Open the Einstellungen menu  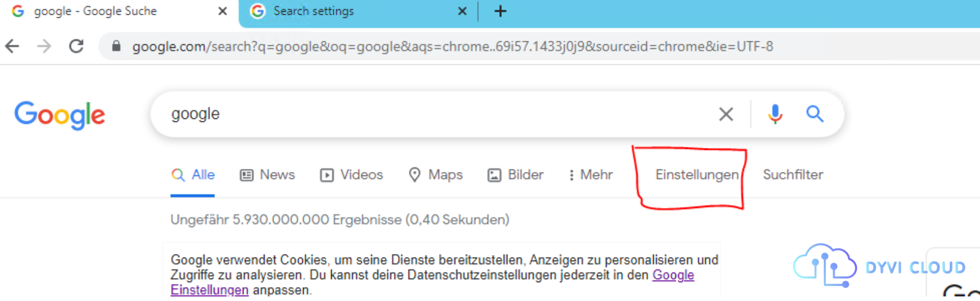pos(697,175)
